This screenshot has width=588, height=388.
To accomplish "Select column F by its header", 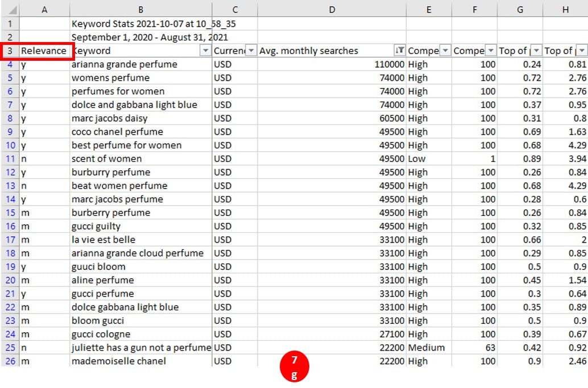I will [475, 10].
